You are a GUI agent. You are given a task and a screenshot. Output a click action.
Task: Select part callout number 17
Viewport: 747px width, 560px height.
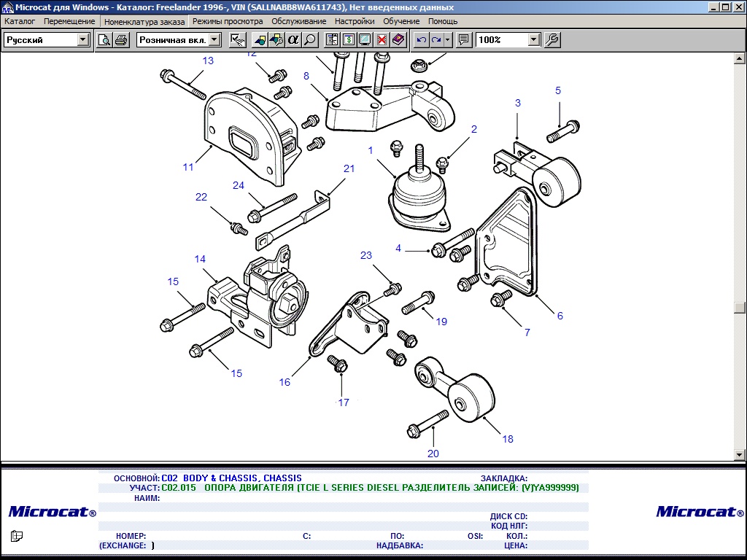pyautogui.click(x=344, y=402)
